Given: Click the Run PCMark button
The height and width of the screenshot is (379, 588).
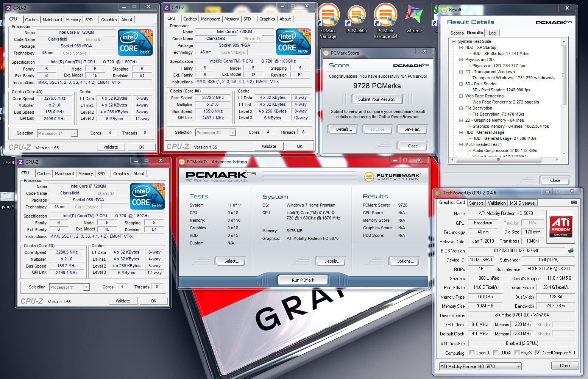Looking at the screenshot, I should coord(303,280).
